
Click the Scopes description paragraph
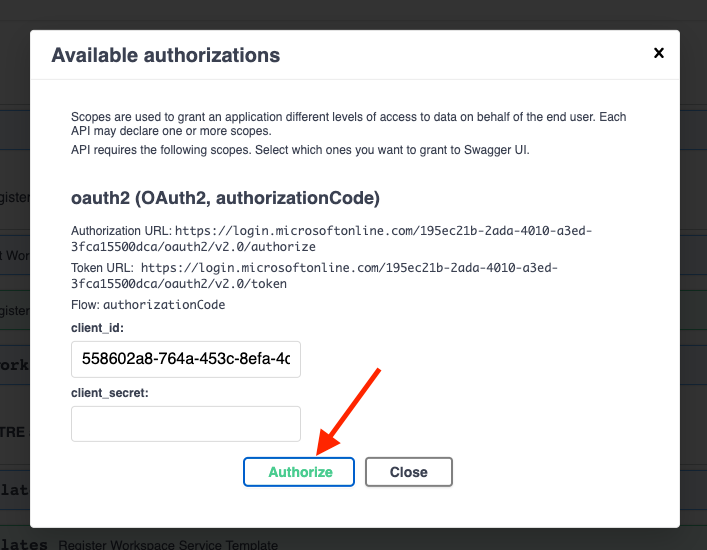[x=348, y=124]
